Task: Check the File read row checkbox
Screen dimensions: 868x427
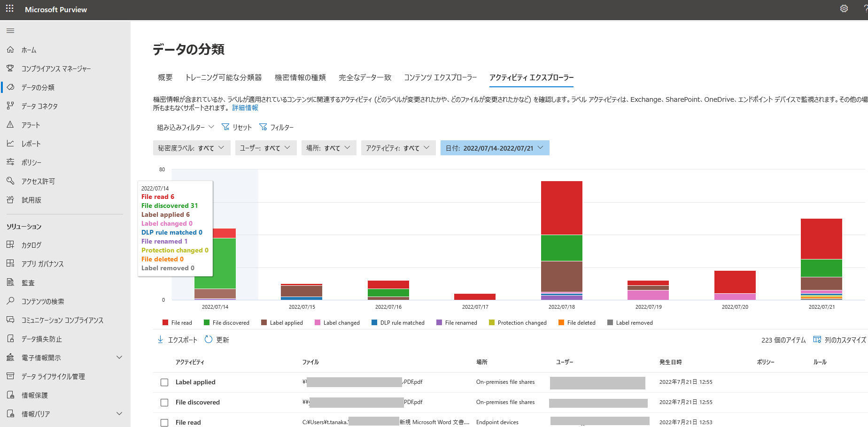Action: [x=164, y=422]
